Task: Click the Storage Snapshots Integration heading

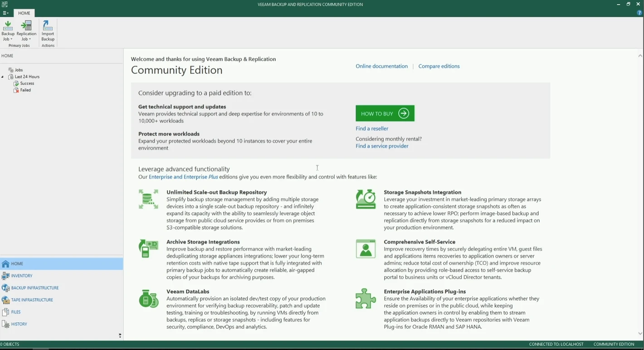Action: [x=422, y=192]
